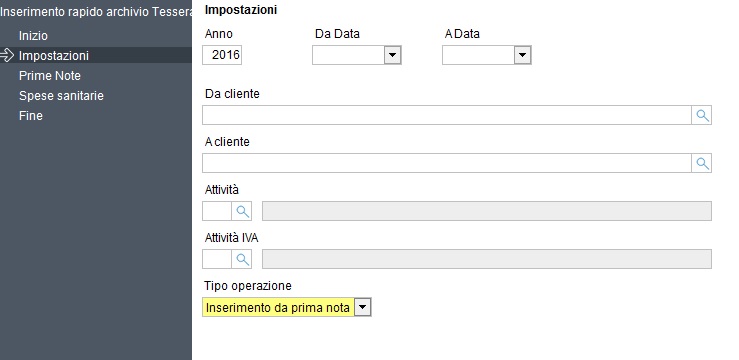Viewport: 739px width, 360px height.
Task: Focus the A cliente text field
Action: (x=447, y=163)
